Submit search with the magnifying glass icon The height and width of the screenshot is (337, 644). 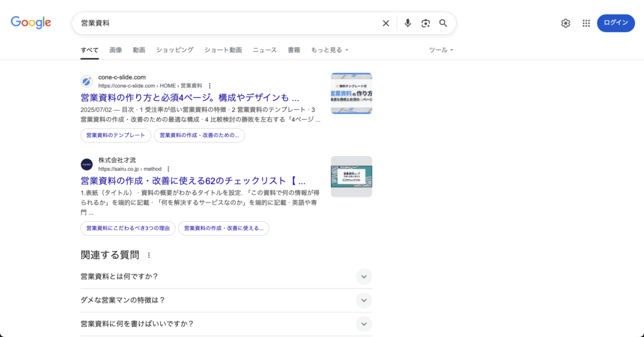pyautogui.click(x=443, y=23)
